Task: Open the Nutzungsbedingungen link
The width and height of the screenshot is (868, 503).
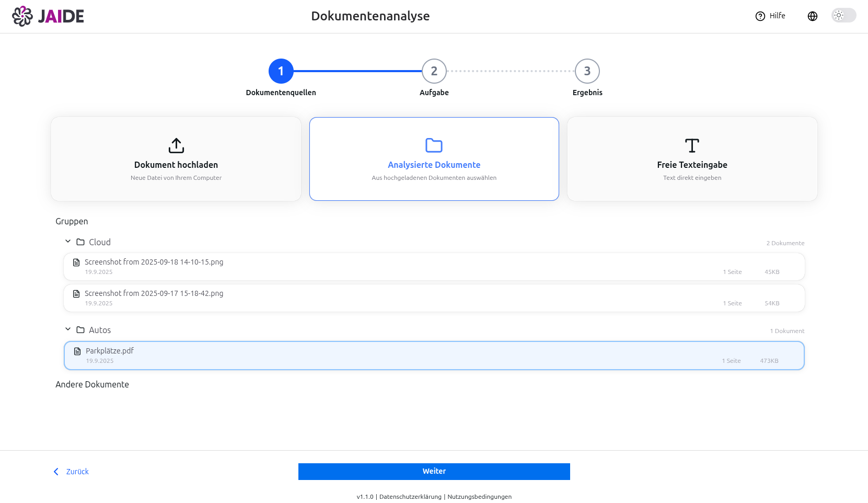Action: [x=479, y=497]
